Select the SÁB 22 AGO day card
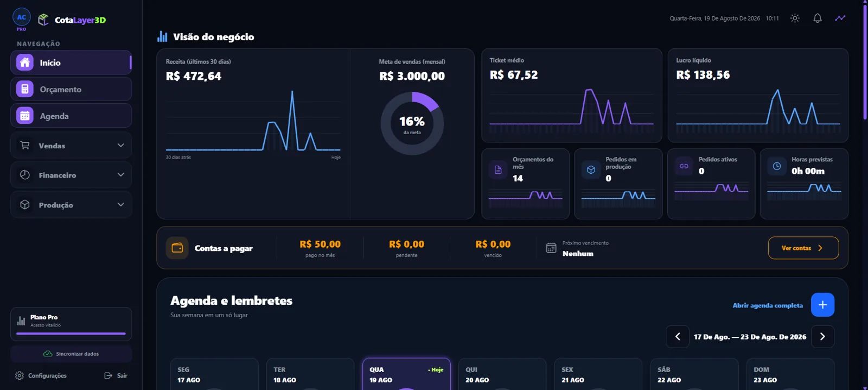868x390 pixels. click(x=694, y=374)
